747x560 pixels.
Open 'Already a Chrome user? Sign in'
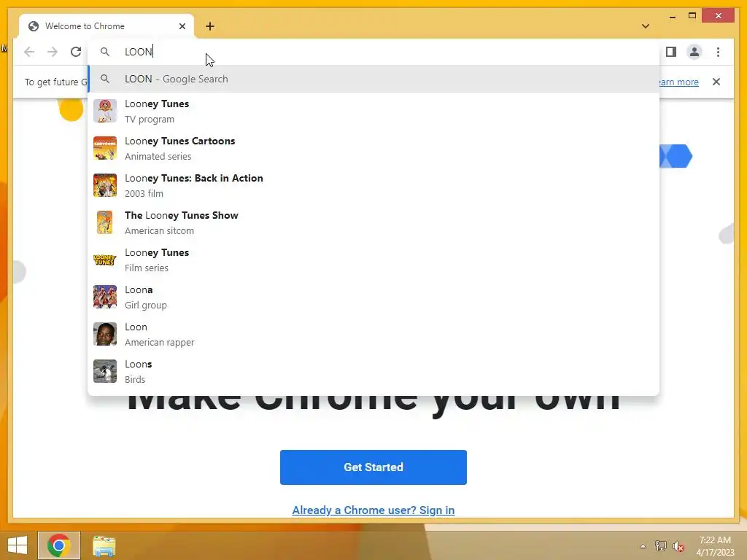(373, 510)
